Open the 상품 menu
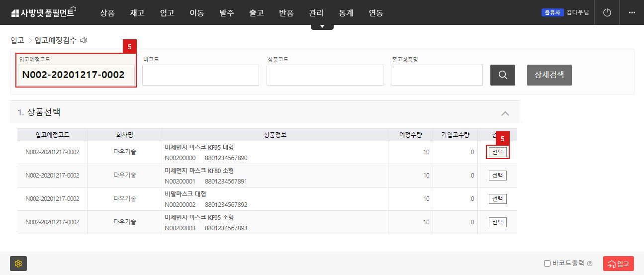This screenshot has width=644, height=275. tap(107, 13)
